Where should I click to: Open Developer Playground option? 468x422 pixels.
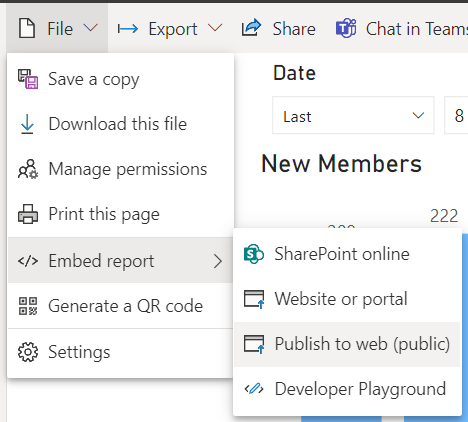(x=347, y=389)
